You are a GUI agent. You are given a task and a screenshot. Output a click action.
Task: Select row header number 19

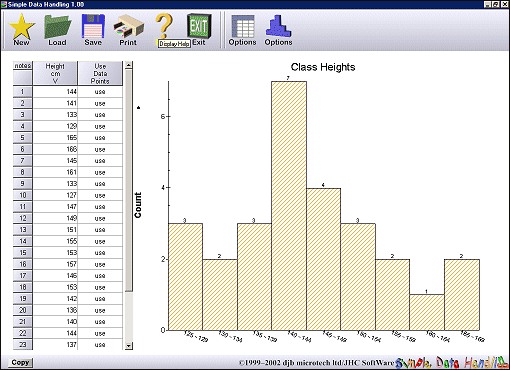[23, 299]
